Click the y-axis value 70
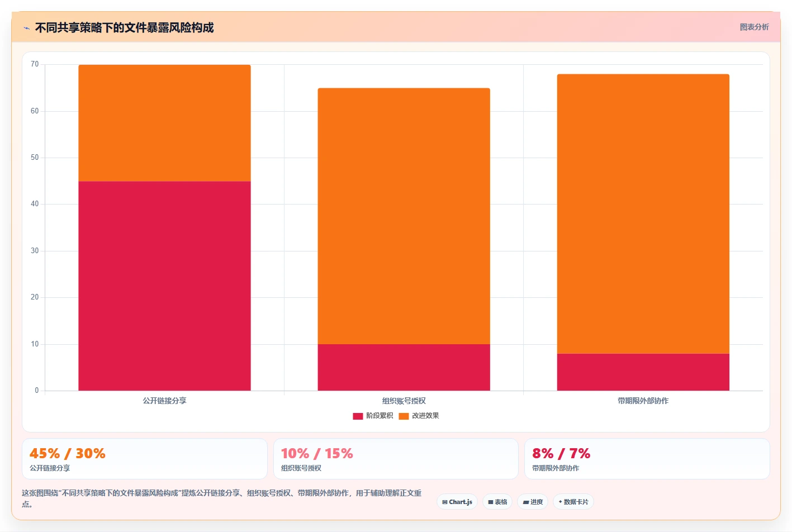 coord(35,64)
